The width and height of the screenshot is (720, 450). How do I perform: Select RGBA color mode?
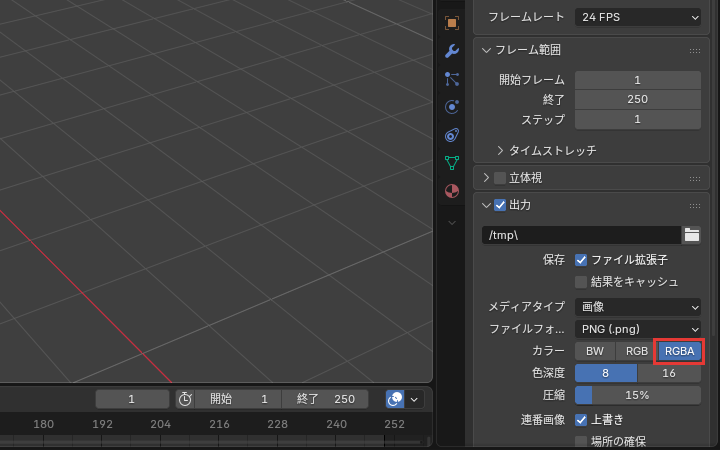680,351
